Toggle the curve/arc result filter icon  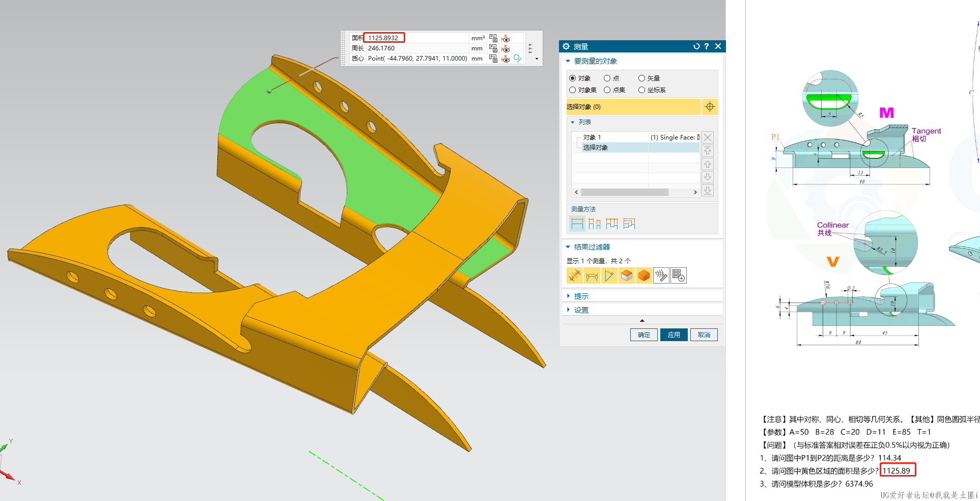[x=592, y=275]
